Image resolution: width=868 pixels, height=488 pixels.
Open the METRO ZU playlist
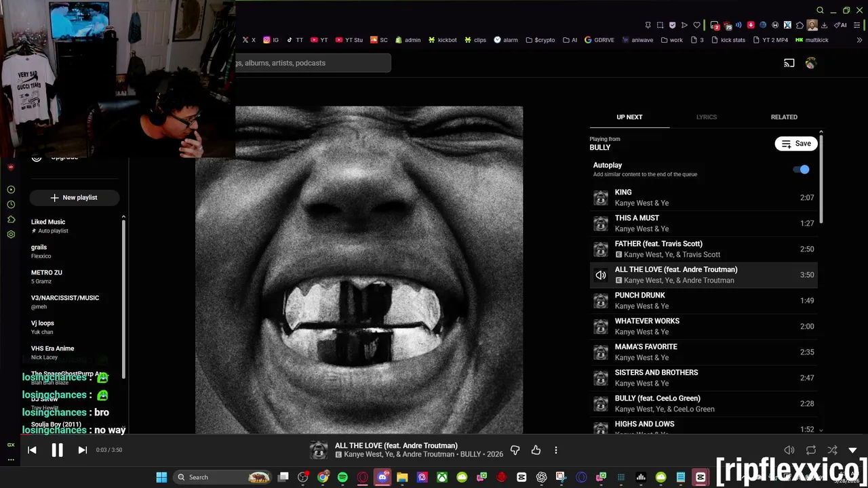(75, 277)
